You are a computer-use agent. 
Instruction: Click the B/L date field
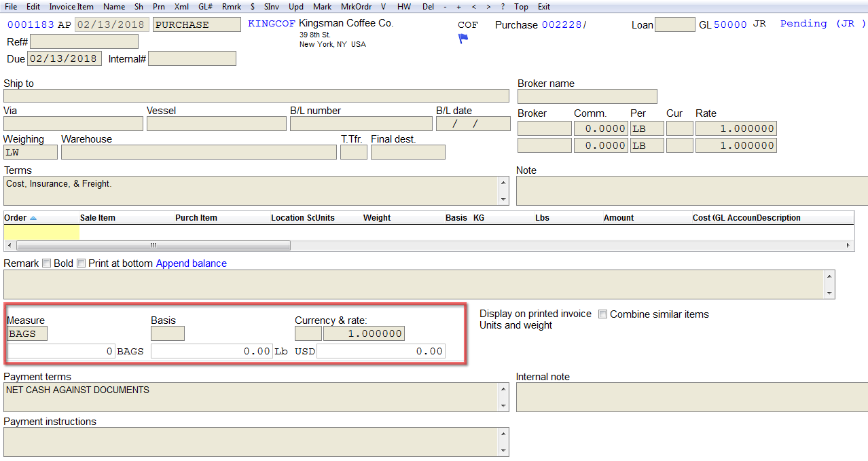(x=473, y=124)
